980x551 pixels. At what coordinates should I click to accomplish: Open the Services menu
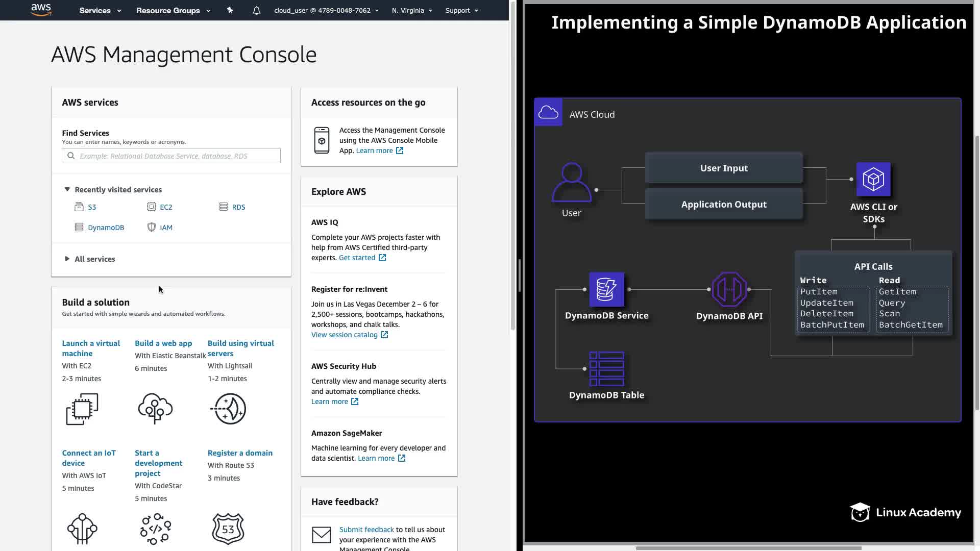tap(100, 10)
